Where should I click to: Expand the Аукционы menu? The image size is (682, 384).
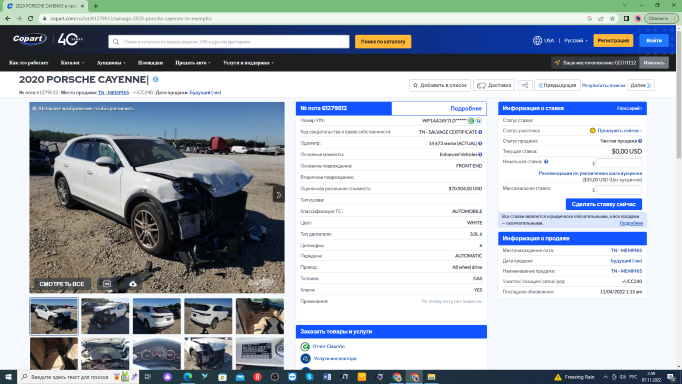point(111,63)
